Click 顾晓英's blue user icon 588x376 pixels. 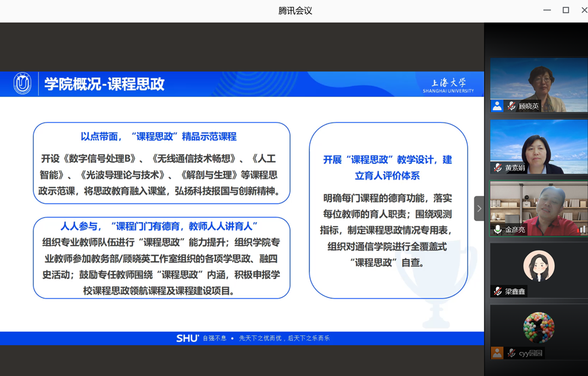[497, 106]
